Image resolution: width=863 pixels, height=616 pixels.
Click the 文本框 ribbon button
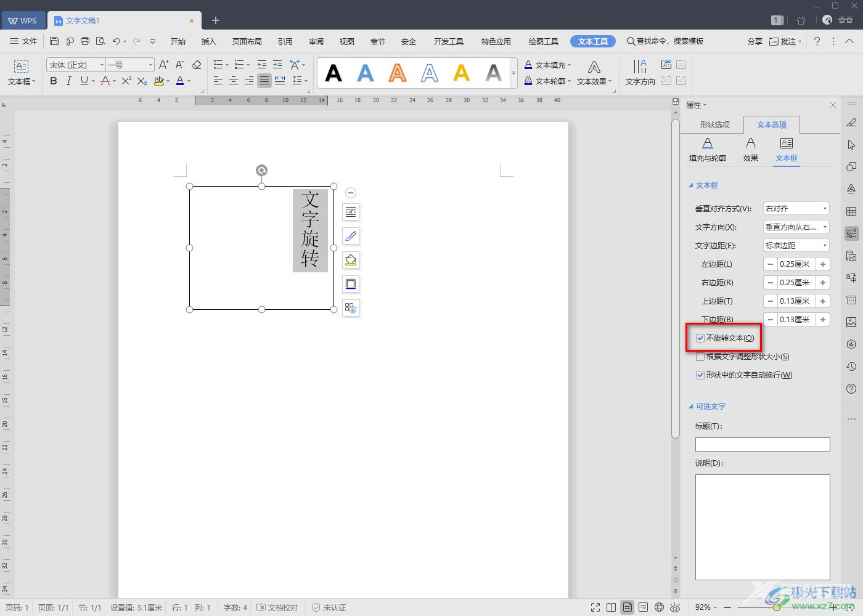[22, 73]
